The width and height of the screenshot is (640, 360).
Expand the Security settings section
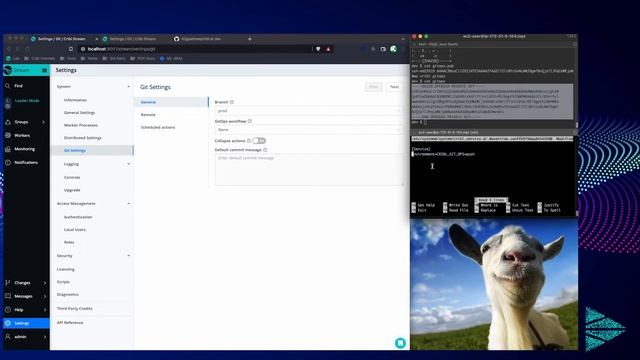click(129, 256)
